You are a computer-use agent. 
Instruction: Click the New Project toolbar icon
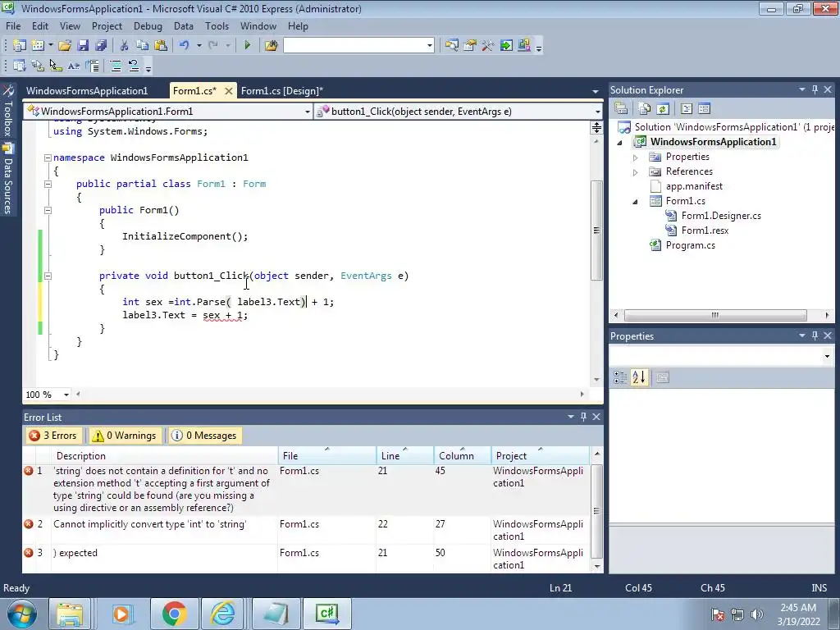click(20, 46)
